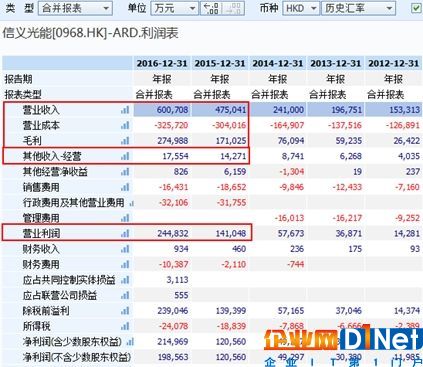The image size is (423, 367).
Task: Select the 2014-12-31 column header
Action: 278,63
